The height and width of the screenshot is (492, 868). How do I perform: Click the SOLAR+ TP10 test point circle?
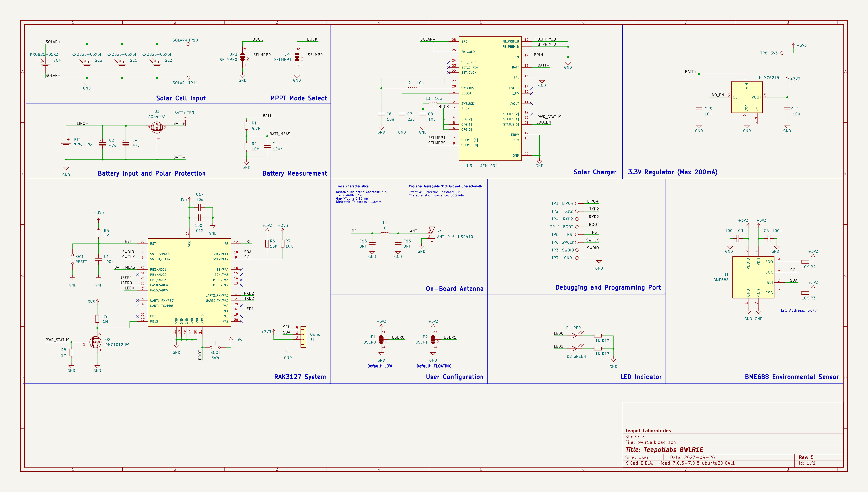[x=188, y=44]
